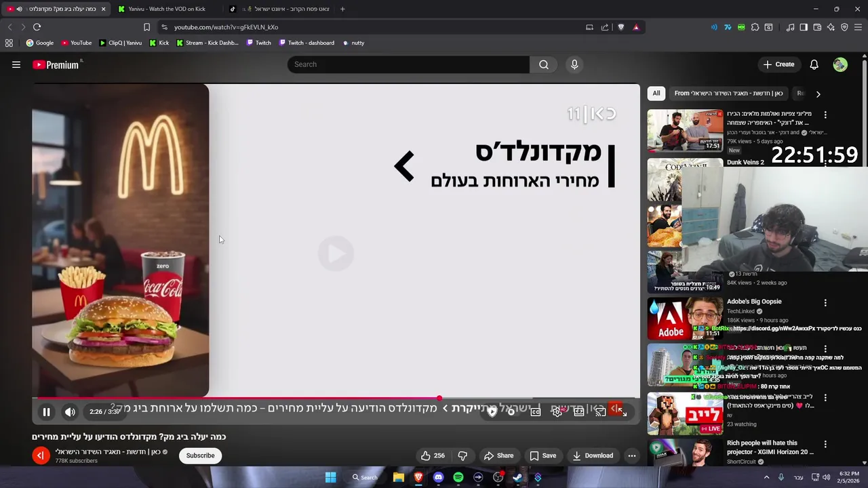Open Adobe's Big Oopsie video title

click(754, 302)
